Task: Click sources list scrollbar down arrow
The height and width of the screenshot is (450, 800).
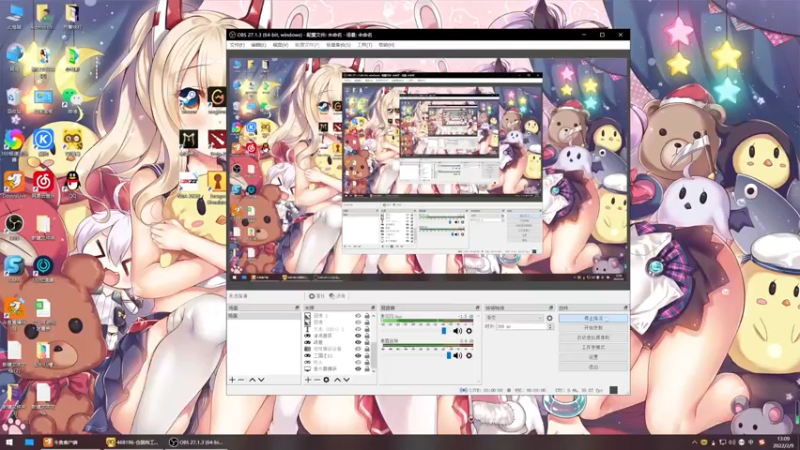Action: (x=373, y=371)
